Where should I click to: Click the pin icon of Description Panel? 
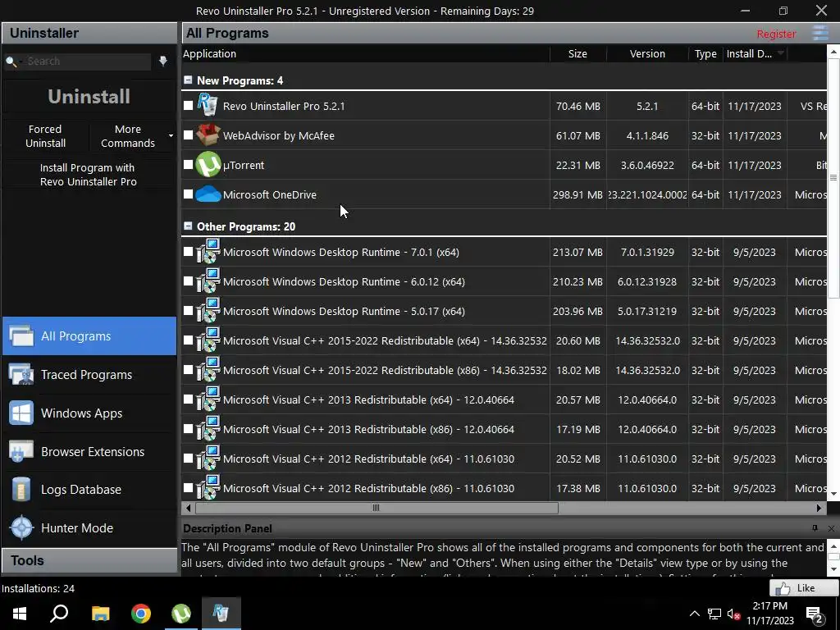(x=815, y=528)
